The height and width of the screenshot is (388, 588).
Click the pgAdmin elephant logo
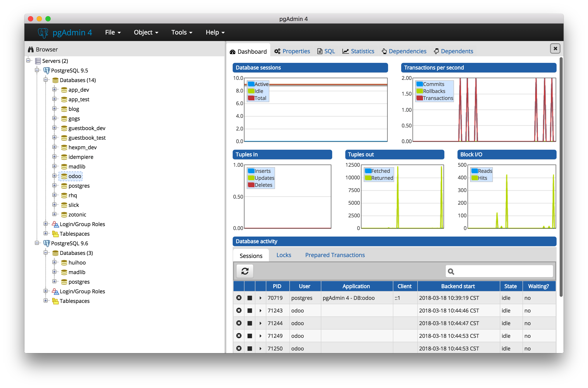[43, 33]
